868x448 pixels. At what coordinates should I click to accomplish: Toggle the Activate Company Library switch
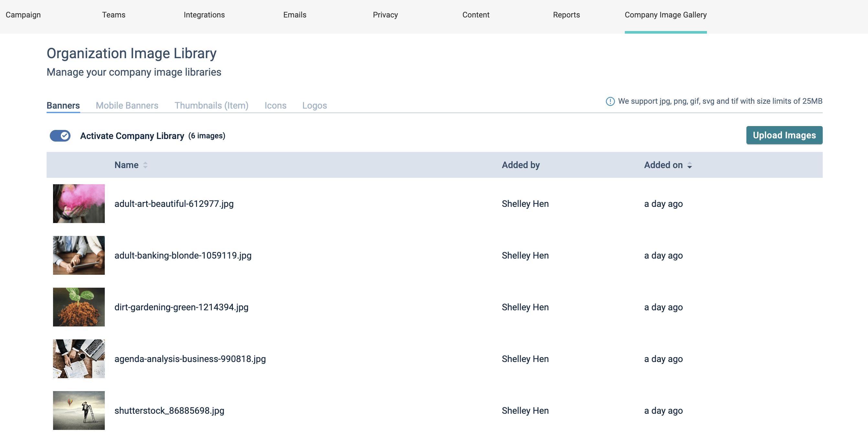point(60,136)
